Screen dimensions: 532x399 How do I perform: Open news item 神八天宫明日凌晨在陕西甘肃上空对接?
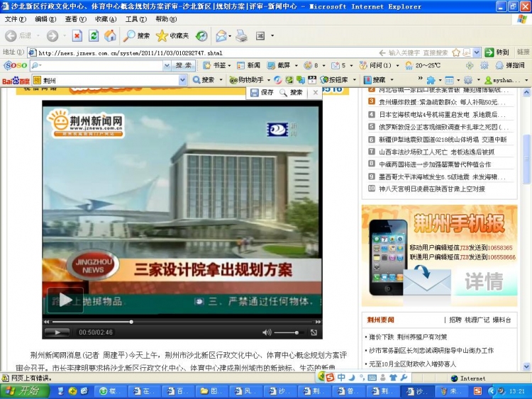pos(431,189)
